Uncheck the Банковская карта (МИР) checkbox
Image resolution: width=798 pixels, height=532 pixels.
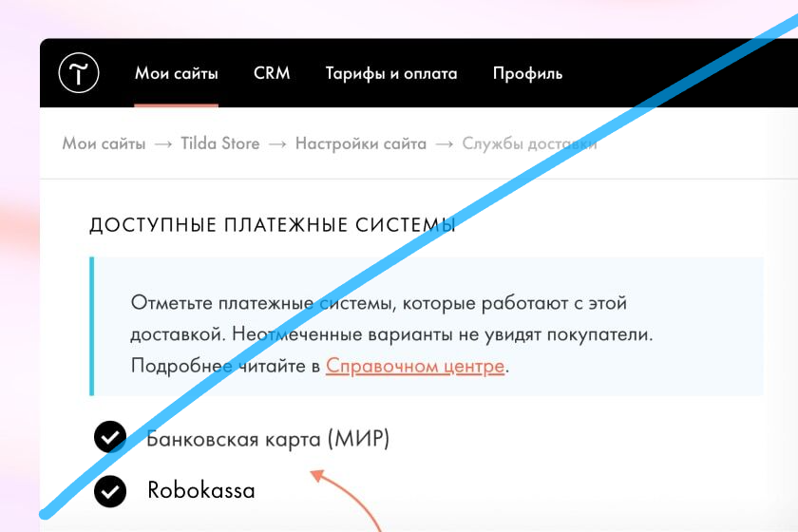110,437
